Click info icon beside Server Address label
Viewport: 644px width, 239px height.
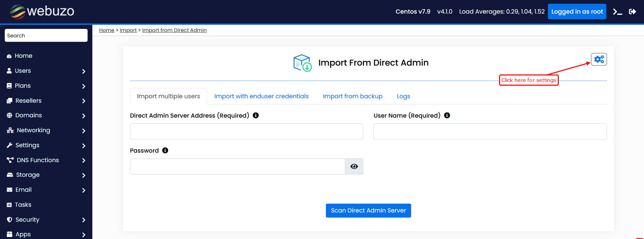click(x=256, y=116)
